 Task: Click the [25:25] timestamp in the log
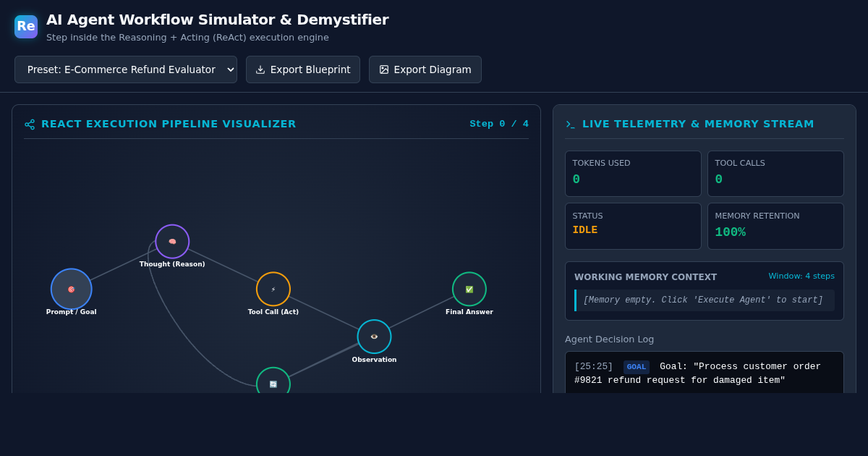pos(594,367)
